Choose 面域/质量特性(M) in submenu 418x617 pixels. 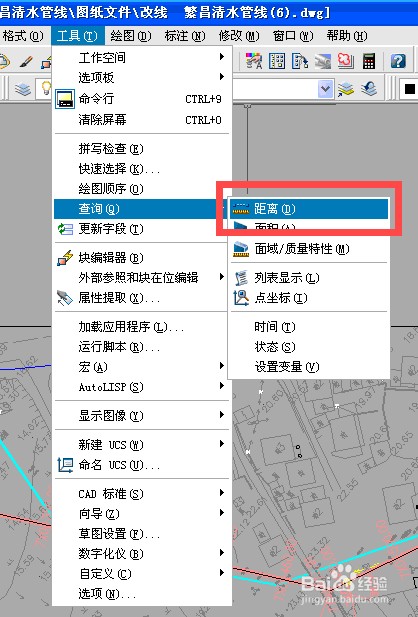click(309, 249)
